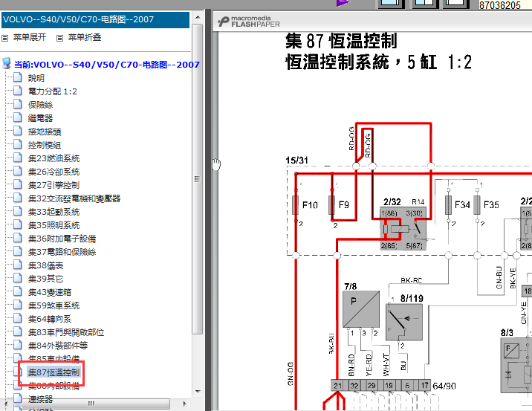Viewport: 532px width, 411px height.
Task: Click the 恆溫控制系統，5 缸 1:2 subtitle
Action: click(x=378, y=62)
